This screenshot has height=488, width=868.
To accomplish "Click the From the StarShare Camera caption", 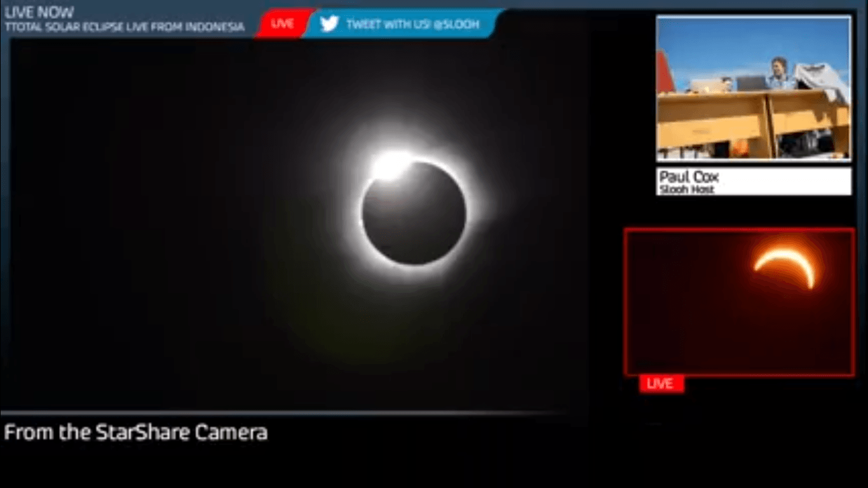I will (x=135, y=433).
